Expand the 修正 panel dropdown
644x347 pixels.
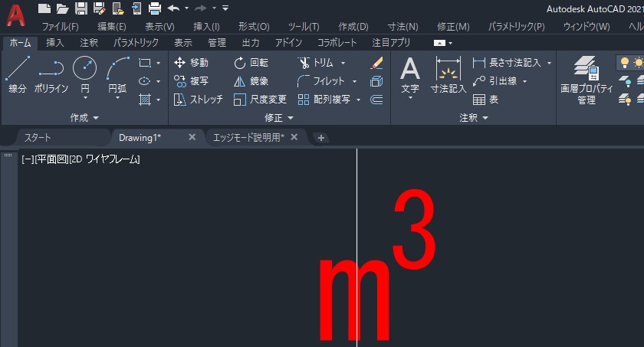pyautogui.click(x=291, y=118)
